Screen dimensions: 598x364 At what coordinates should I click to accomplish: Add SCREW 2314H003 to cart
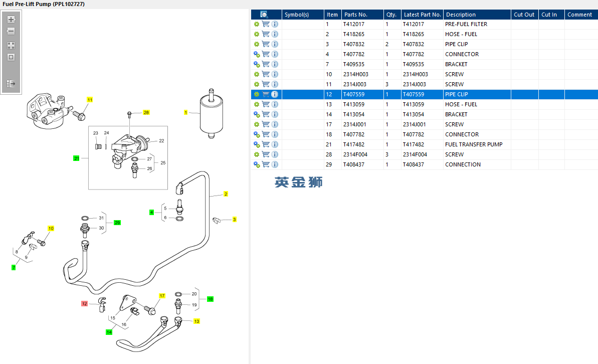(266, 74)
